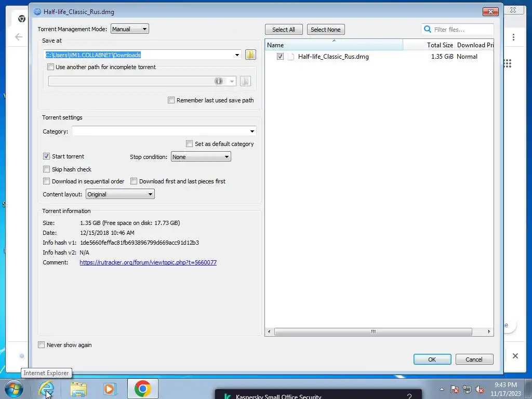532x399 pixels.
Task: Click the Kaspersky notification help question mark
Action: click(x=409, y=396)
